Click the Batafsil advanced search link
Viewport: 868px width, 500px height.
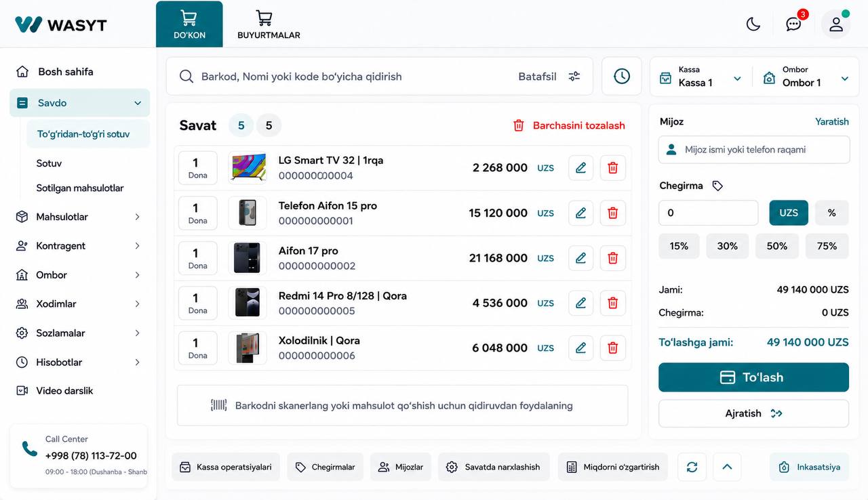point(538,77)
